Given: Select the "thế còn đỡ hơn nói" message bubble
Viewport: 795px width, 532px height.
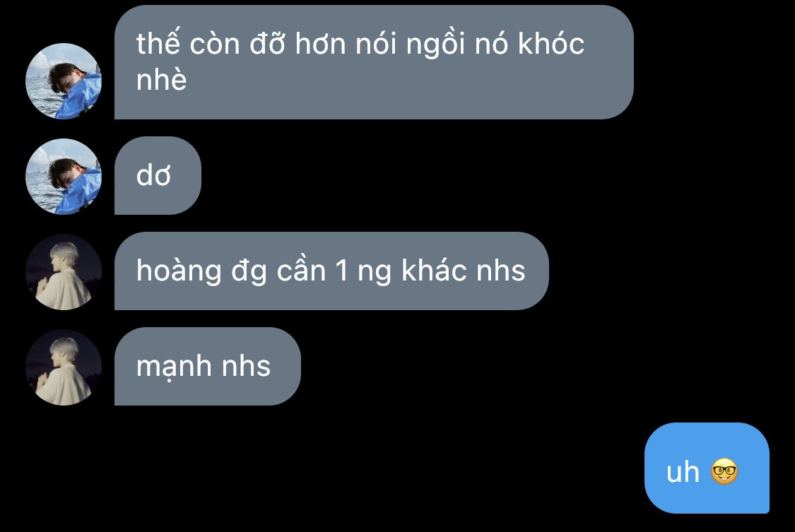Looking at the screenshot, I should [x=374, y=62].
